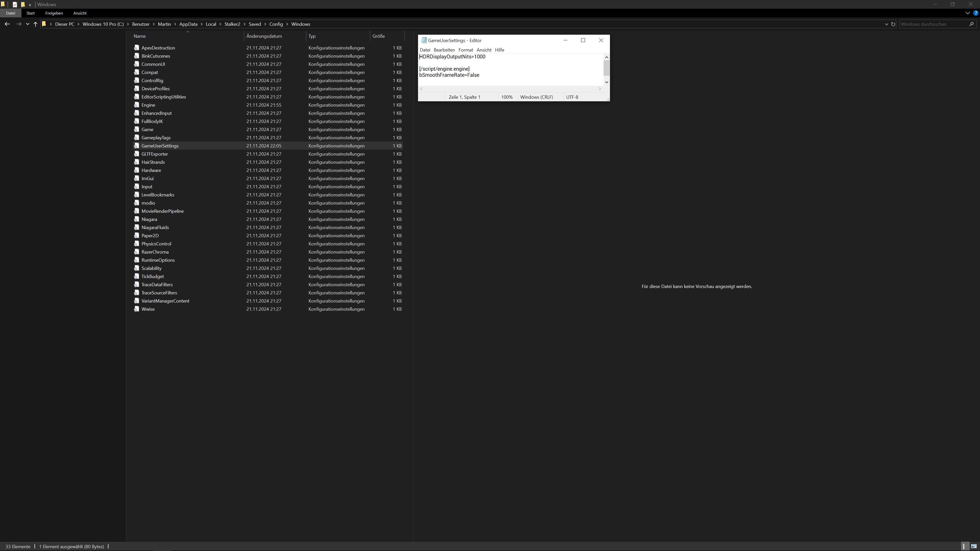Customize quick access toolbar dropdown

coord(30,5)
